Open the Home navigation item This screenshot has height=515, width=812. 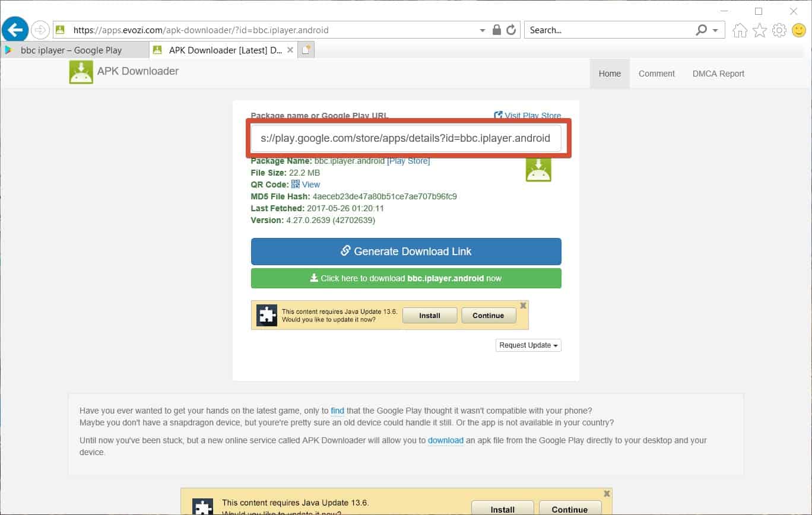coord(610,74)
